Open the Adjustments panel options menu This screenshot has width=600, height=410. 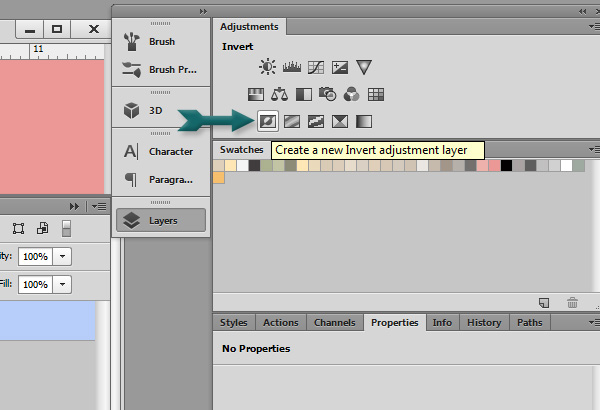click(594, 26)
